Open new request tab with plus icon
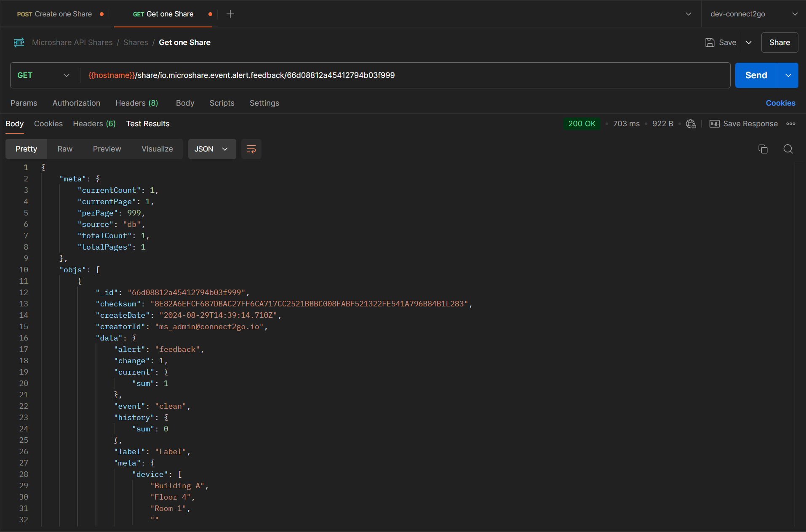Image resolution: width=806 pixels, height=532 pixels. pyautogui.click(x=230, y=14)
